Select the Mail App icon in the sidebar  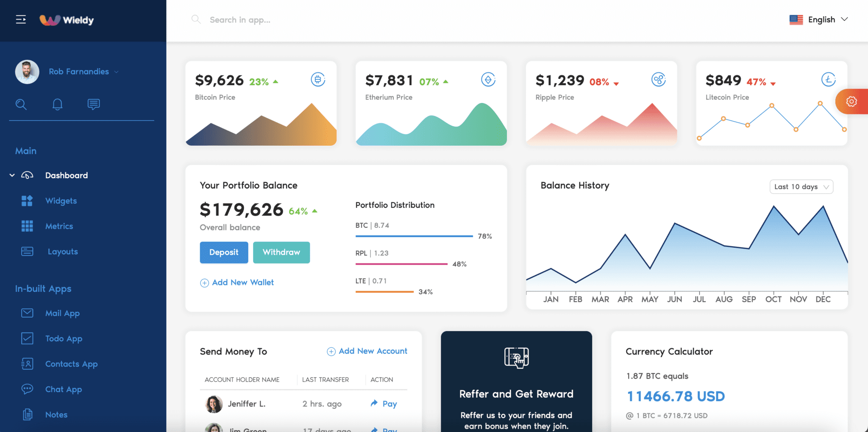(27, 313)
